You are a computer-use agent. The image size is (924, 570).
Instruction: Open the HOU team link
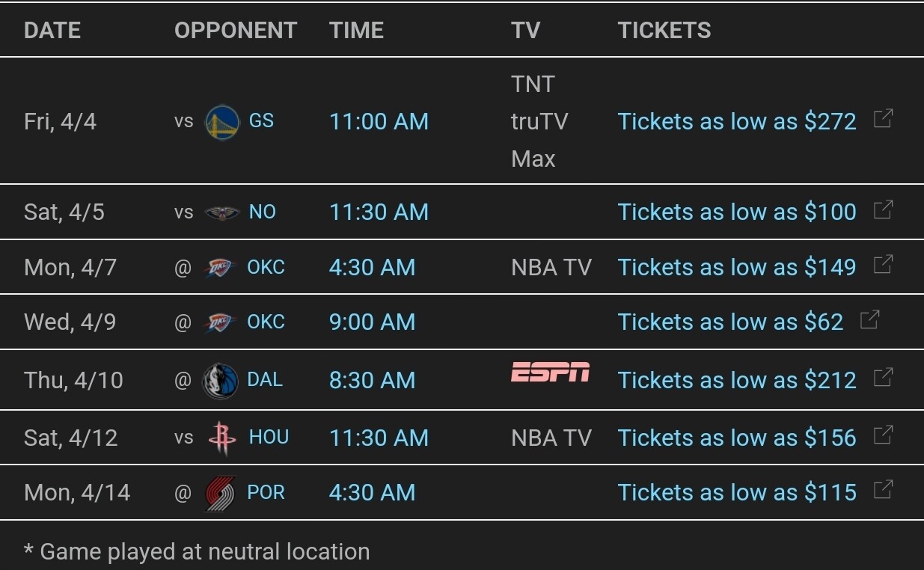pos(269,437)
